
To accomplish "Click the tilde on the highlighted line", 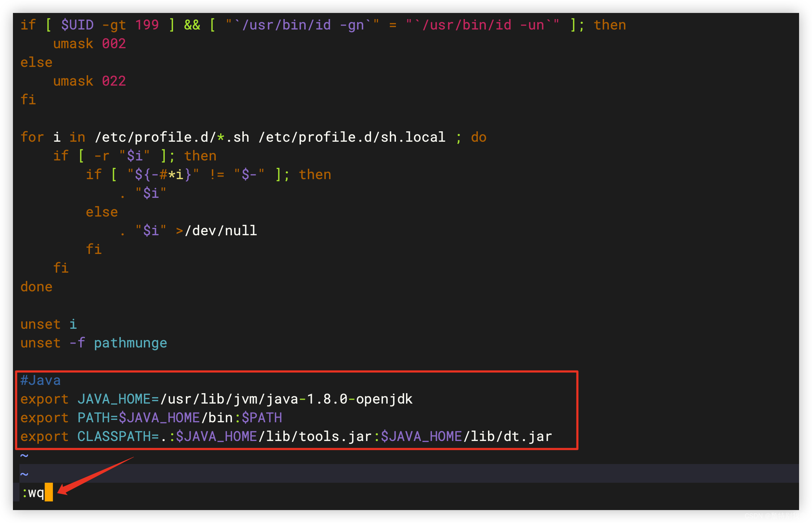I will [x=24, y=474].
